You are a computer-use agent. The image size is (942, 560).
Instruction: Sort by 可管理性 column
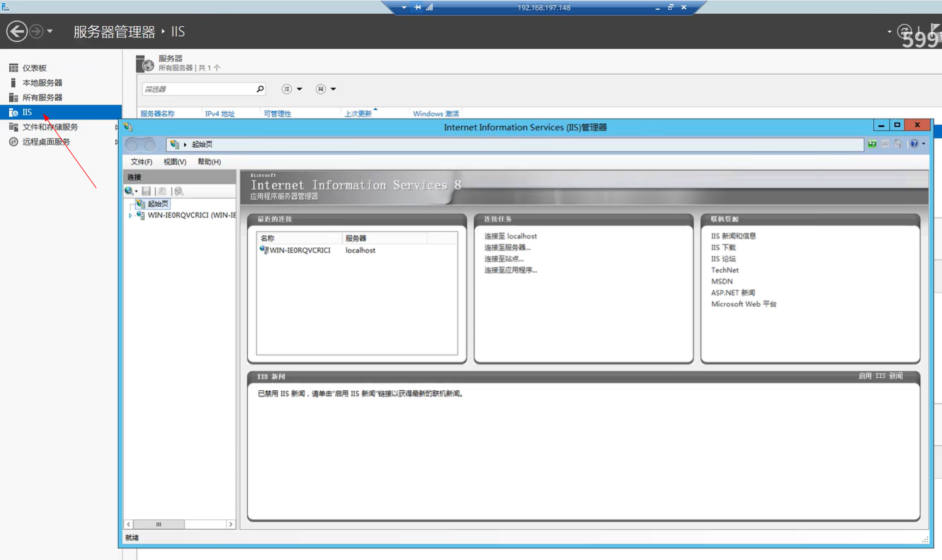coord(277,113)
